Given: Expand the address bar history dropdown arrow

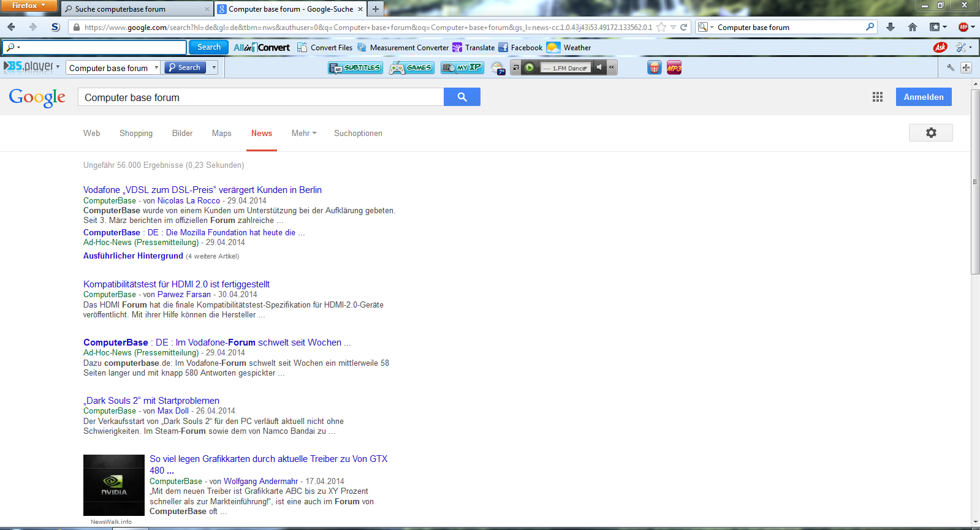Looking at the screenshot, I should pyautogui.click(x=673, y=27).
